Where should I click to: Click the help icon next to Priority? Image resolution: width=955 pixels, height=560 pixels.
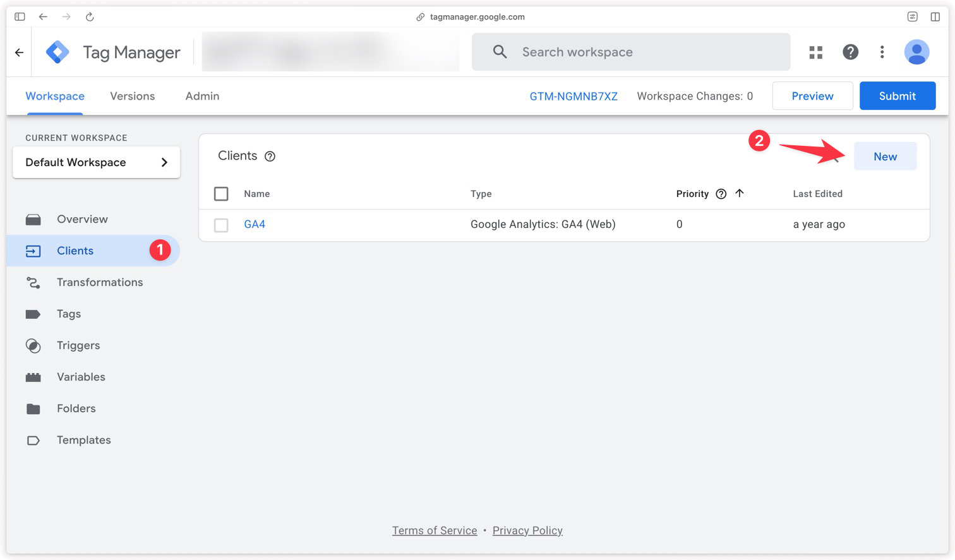pos(721,194)
